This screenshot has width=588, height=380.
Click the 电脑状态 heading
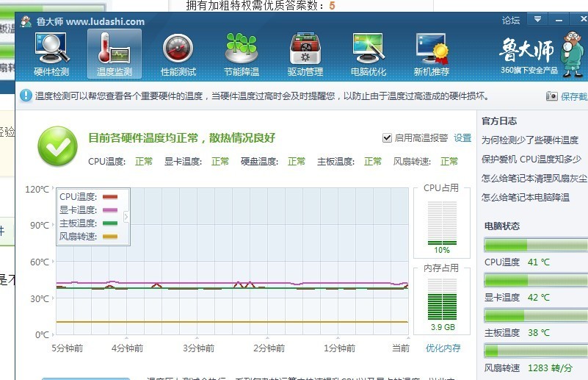(502, 226)
